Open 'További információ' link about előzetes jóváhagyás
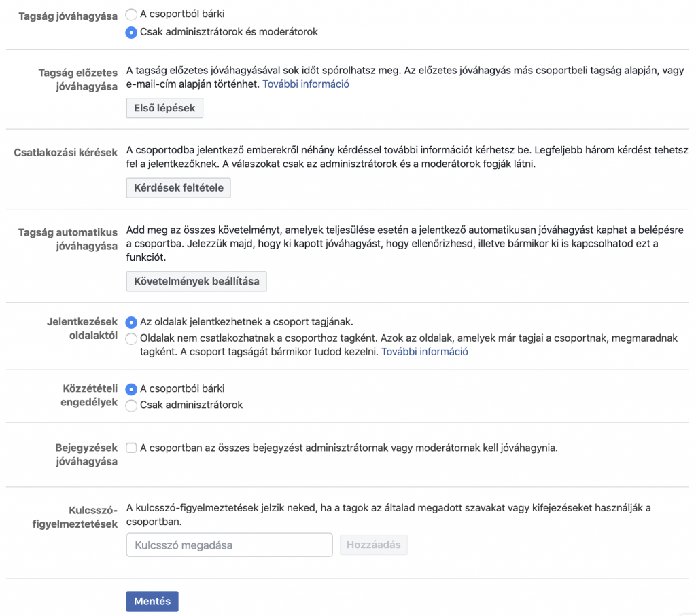The image size is (696, 616). [305, 84]
